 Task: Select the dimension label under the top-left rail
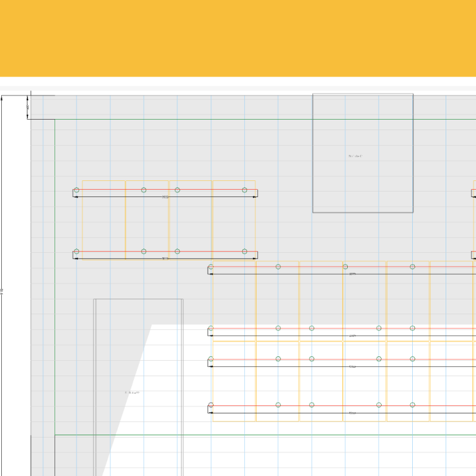pos(165,197)
